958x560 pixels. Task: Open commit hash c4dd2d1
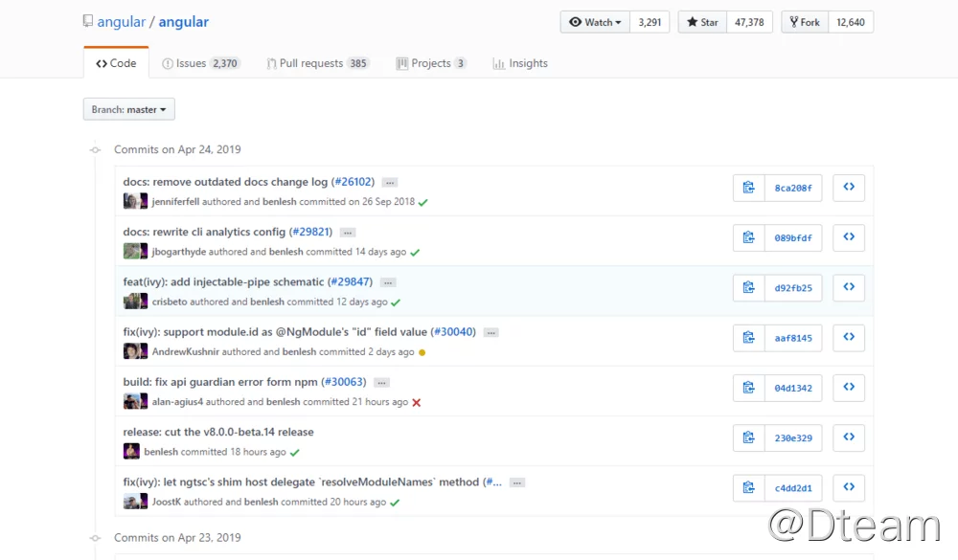[x=793, y=488]
